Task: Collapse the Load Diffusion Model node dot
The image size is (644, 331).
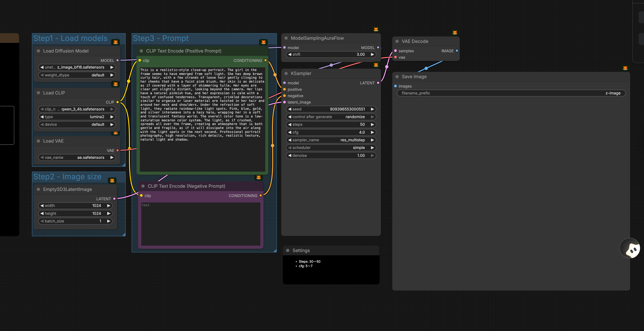Action: [38, 51]
